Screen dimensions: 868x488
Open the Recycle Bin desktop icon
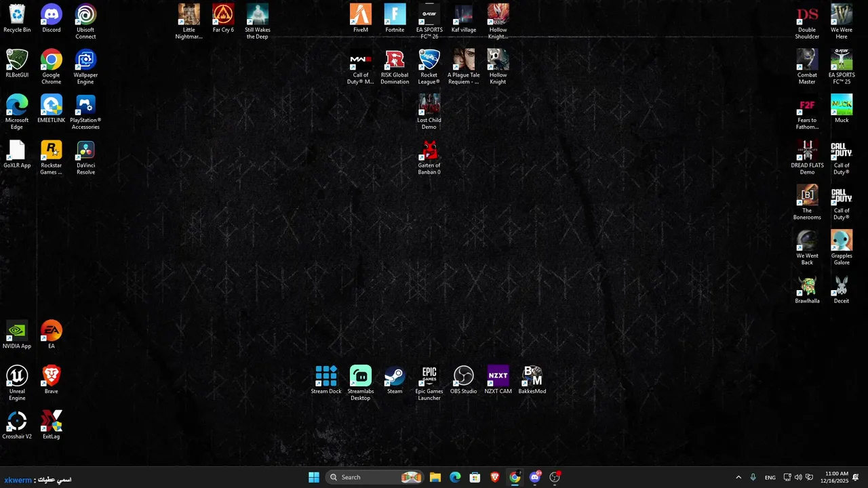click(x=17, y=19)
